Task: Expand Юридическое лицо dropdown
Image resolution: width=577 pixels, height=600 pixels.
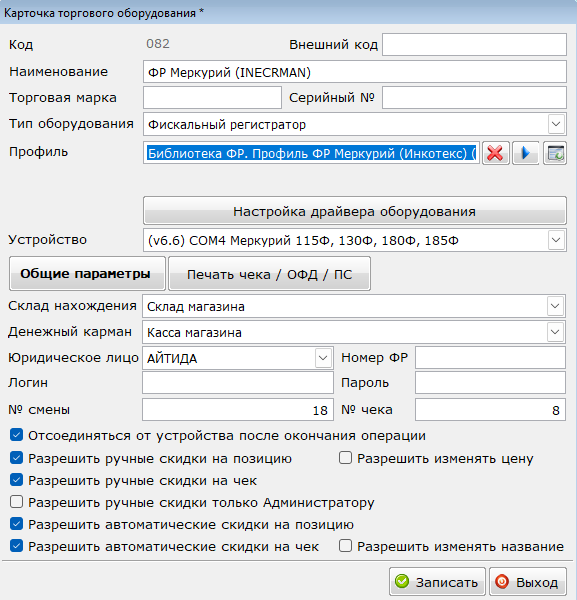Action: (323, 358)
